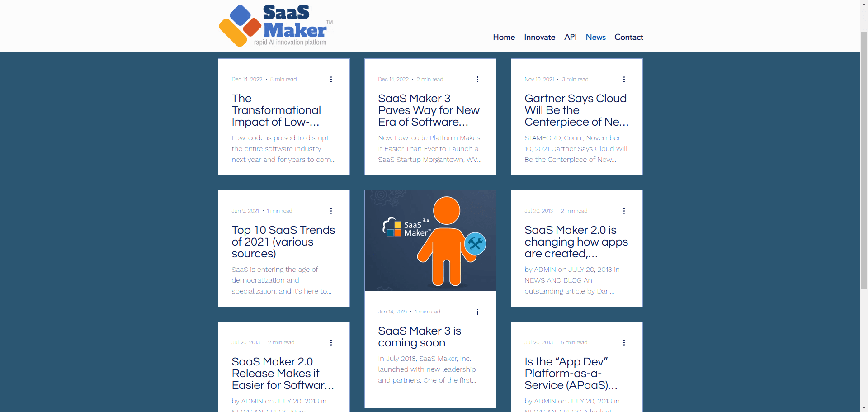This screenshot has width=868, height=412.
Task: Open the kebab menu on the APaaS article
Action: [x=624, y=342]
